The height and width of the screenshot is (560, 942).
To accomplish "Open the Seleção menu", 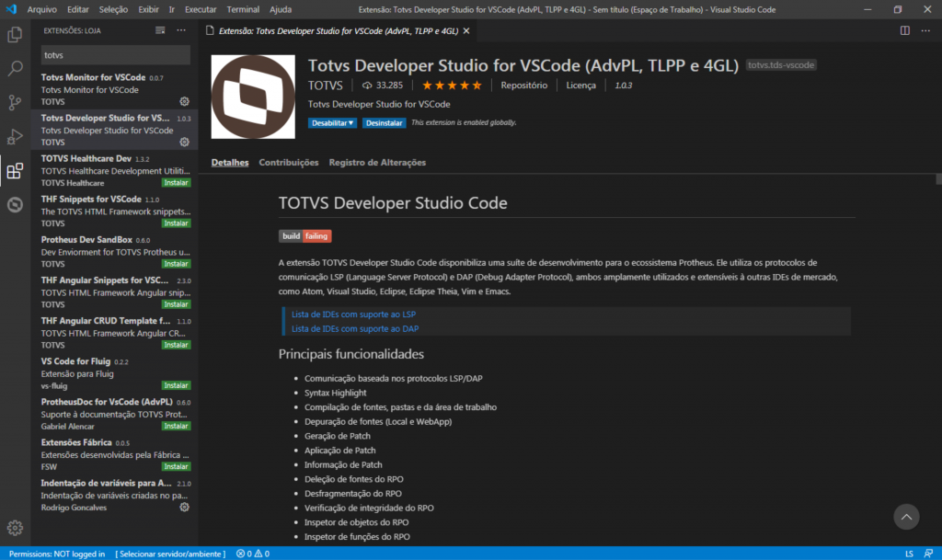I will tap(113, 9).
